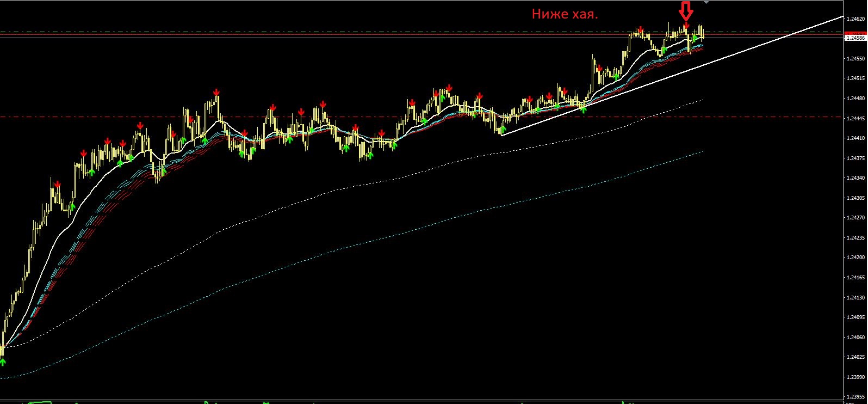
Task: Select the red dash-dot horizontal level line
Action: click(421, 117)
